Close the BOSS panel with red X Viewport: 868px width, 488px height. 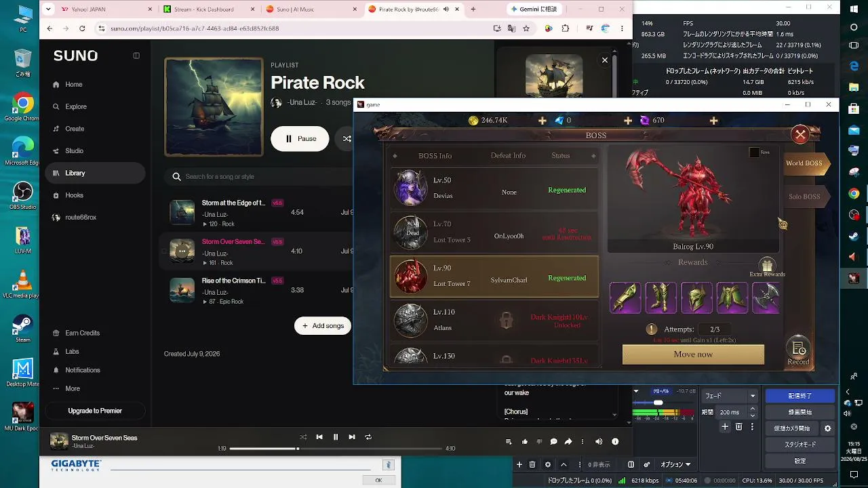(800, 135)
